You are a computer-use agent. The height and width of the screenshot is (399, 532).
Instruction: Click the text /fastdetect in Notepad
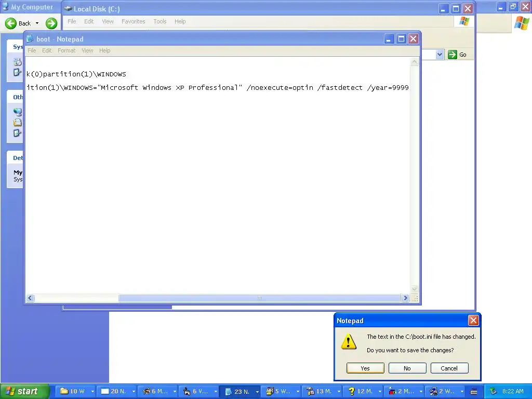click(x=340, y=87)
